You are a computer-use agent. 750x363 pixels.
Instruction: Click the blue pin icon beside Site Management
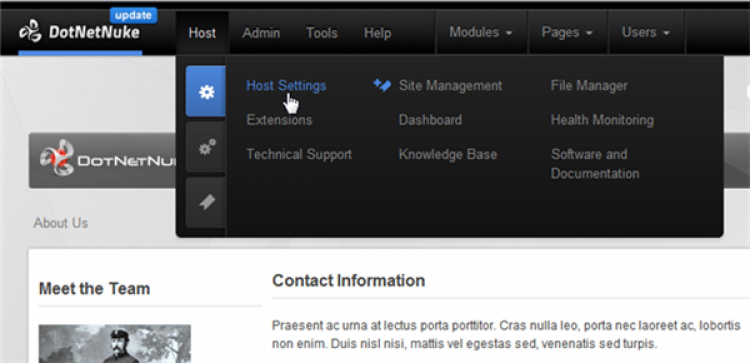coord(382,86)
